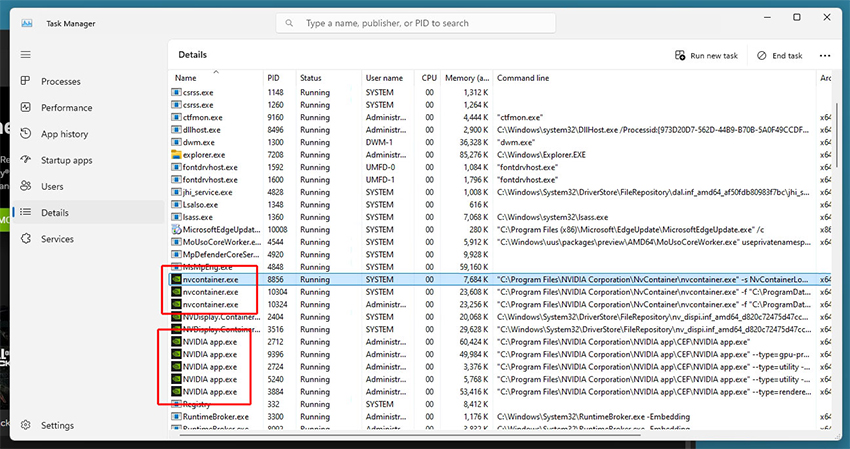Click the End task button
Image resolution: width=850 pixels, height=449 pixels.
780,55
